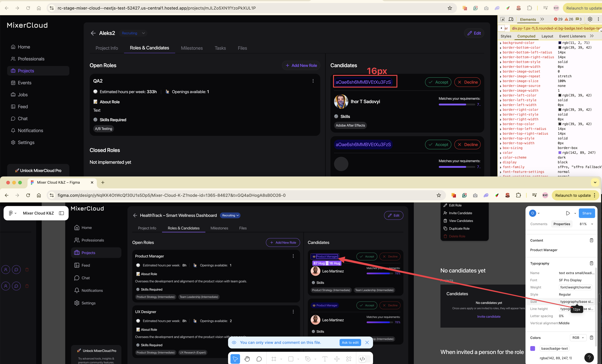Toggle Figma Dev Mode switch
The width and height of the screenshot is (602, 364).
point(364,359)
